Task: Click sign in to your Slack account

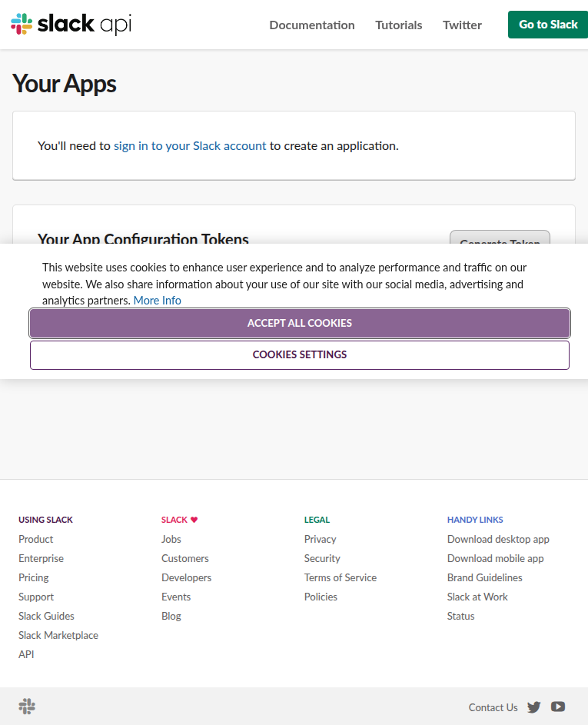Action: pyautogui.click(x=190, y=145)
